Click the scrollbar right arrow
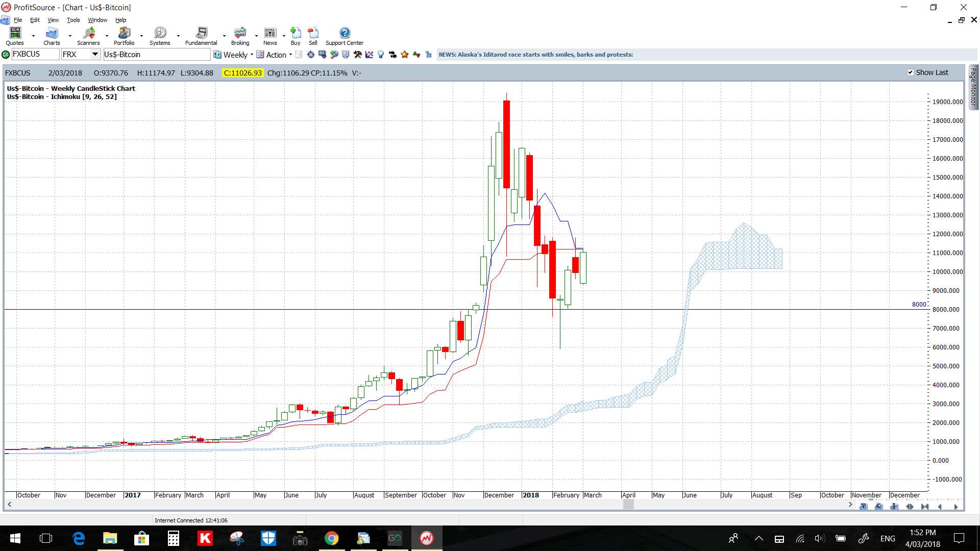Viewport: 980px width, 551px height. (850, 505)
